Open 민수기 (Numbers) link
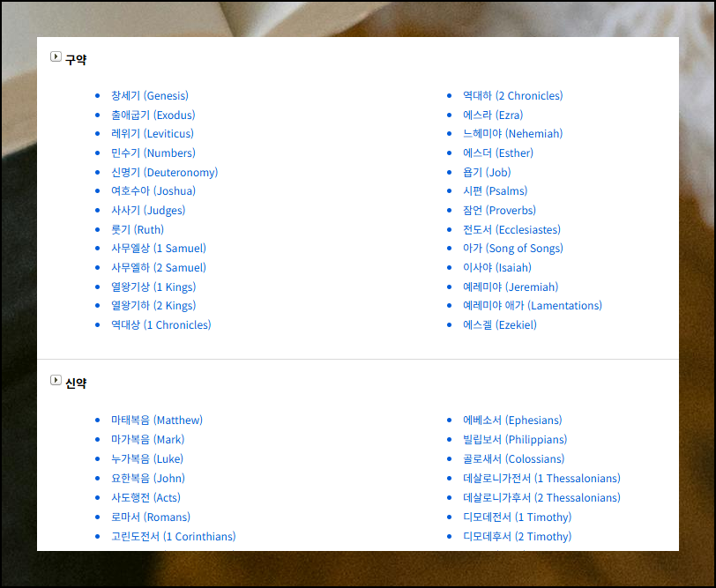This screenshot has width=716, height=588. click(x=153, y=153)
